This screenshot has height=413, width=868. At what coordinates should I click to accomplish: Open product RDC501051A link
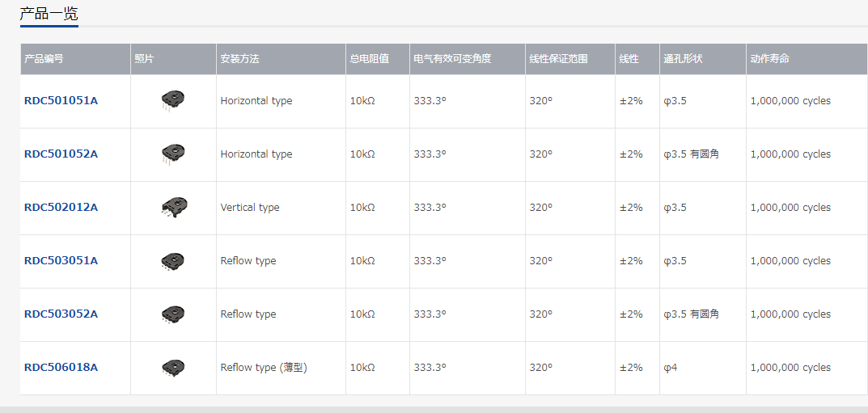click(61, 101)
